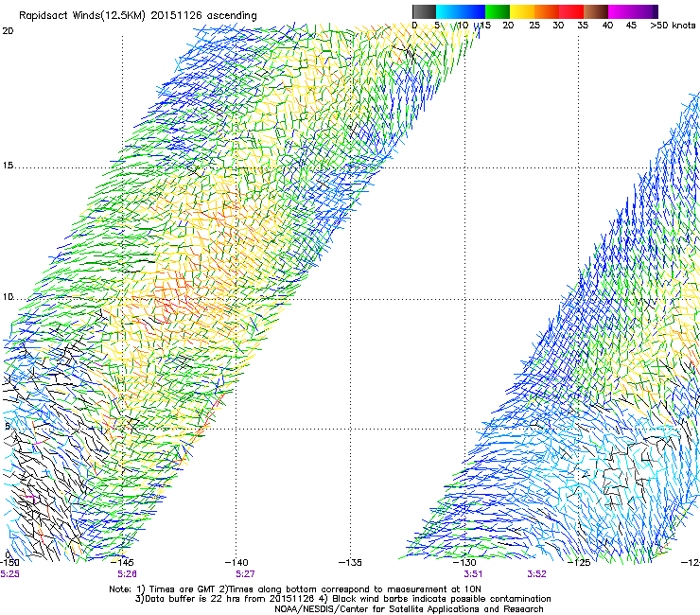Image resolution: width=700 pixels, height=615 pixels.
Task: Select longitude label '-150'
Action: pyautogui.click(x=9, y=562)
